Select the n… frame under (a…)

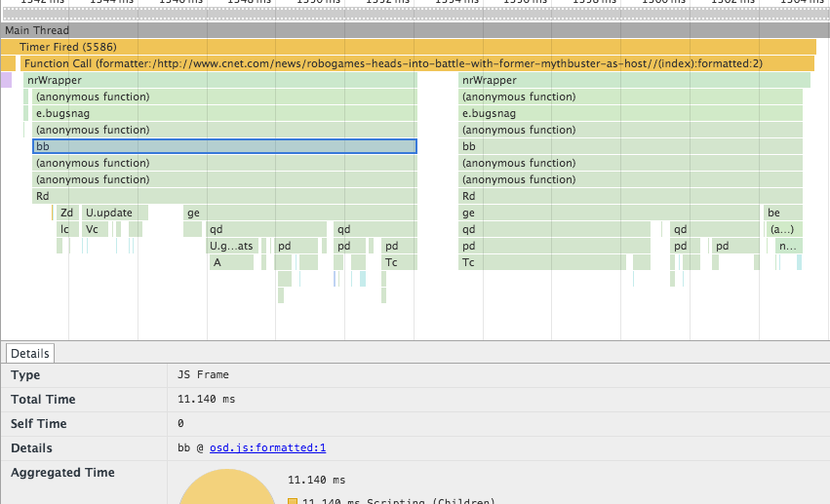[x=789, y=246]
